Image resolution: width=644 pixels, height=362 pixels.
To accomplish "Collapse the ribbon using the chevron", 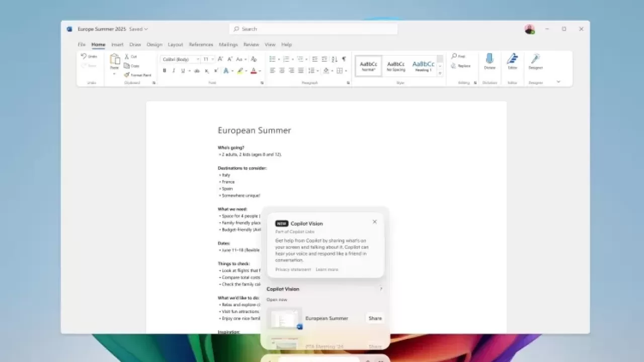I will [x=558, y=81].
